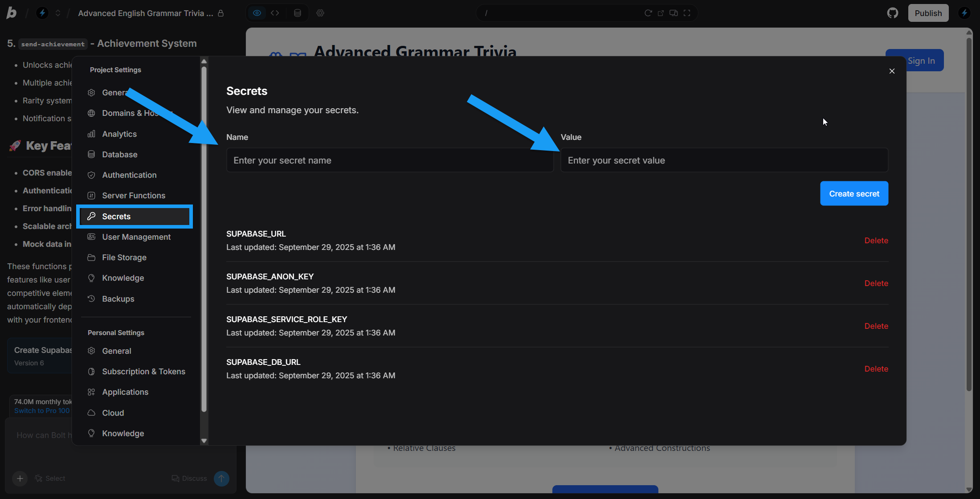Enter fullscreen preview mode icon
Image resolution: width=980 pixels, height=499 pixels.
coord(687,13)
